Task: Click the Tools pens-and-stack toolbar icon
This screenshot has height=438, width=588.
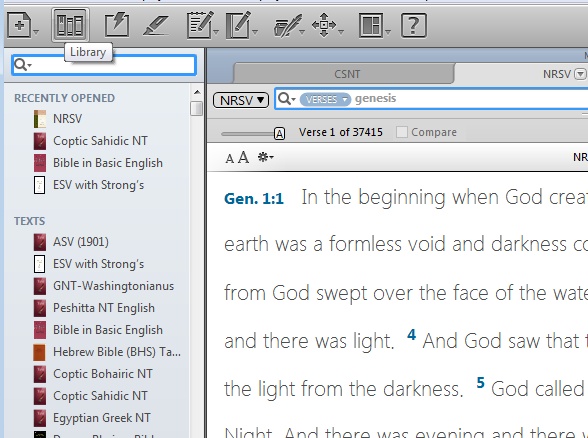Action: (x=287, y=25)
